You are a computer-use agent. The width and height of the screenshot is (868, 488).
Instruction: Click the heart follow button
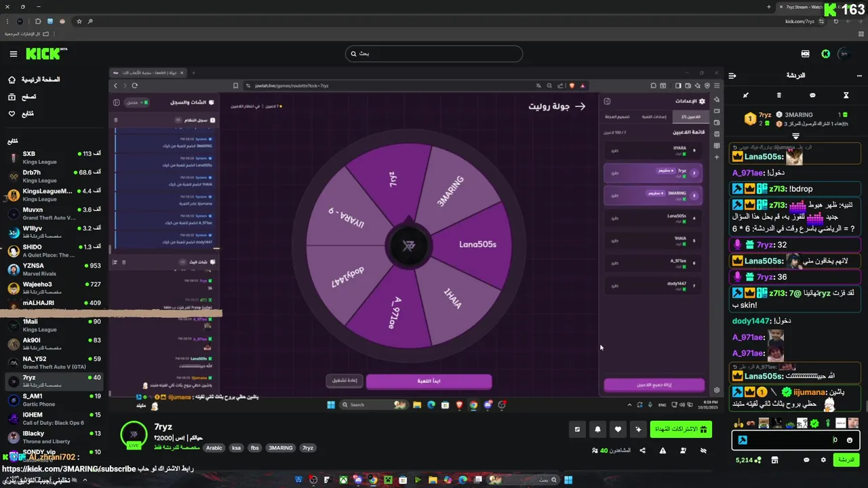(618, 429)
